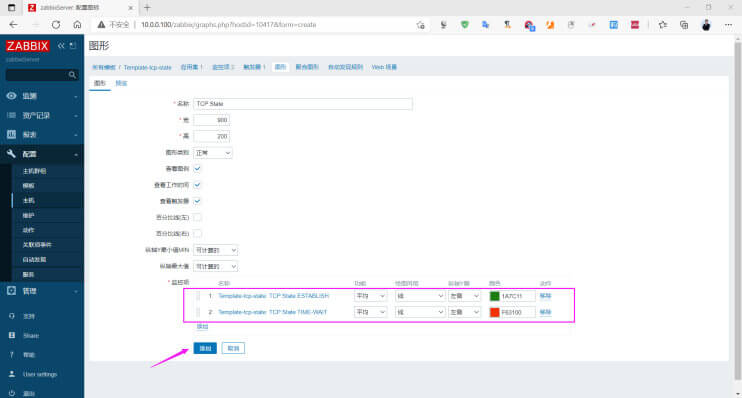Open the Screens link in the template navigation
This screenshot has width=742, height=398.
[307, 67]
